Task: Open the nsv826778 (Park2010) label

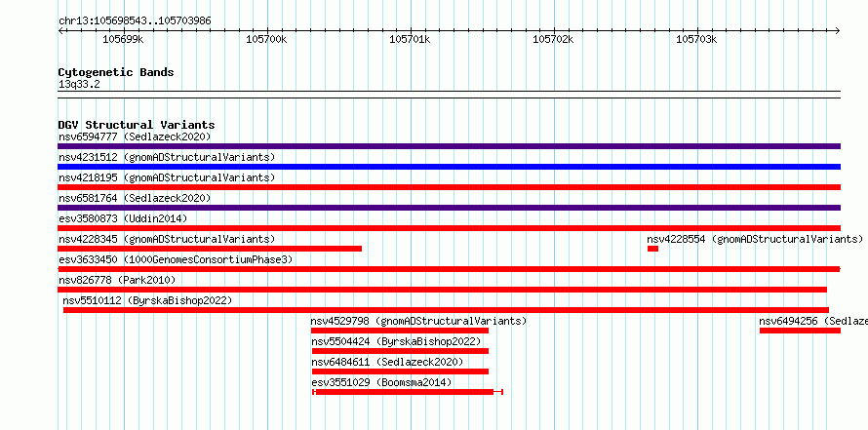Action: click(x=117, y=280)
